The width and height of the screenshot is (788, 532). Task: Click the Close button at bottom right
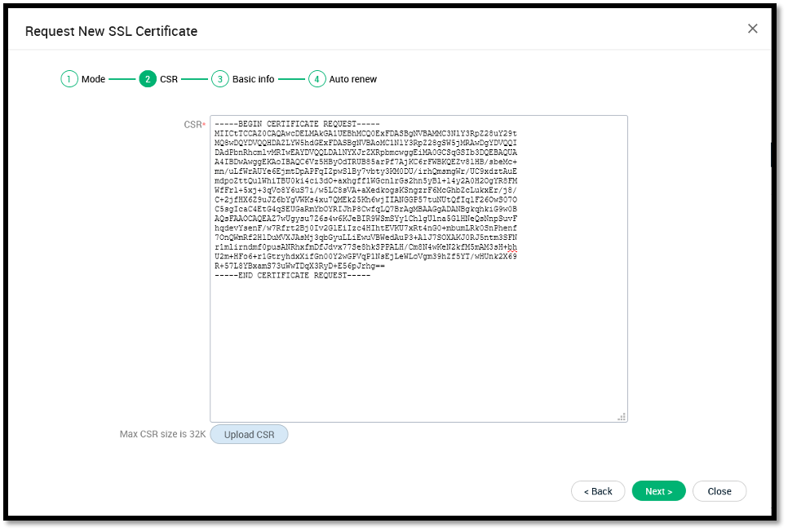coord(719,491)
